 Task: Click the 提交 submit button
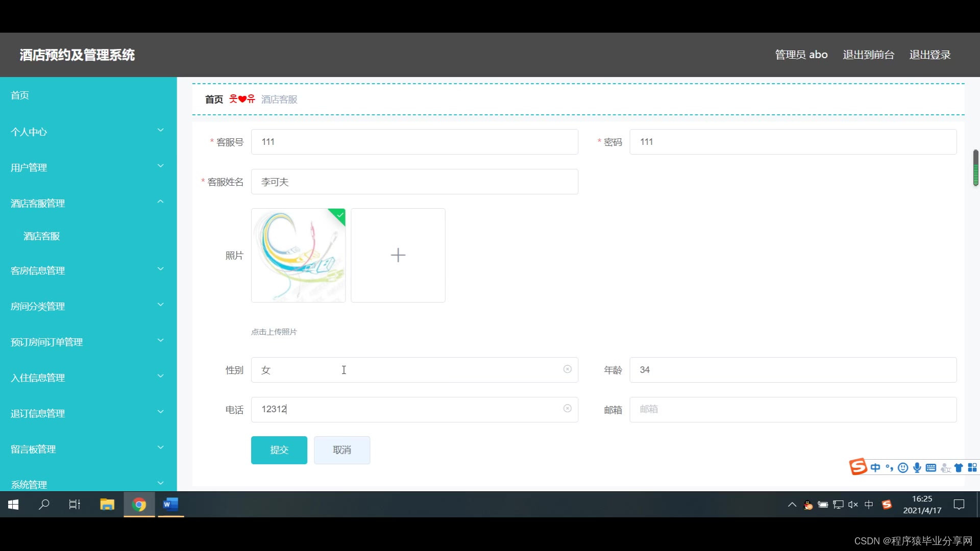pyautogui.click(x=279, y=450)
